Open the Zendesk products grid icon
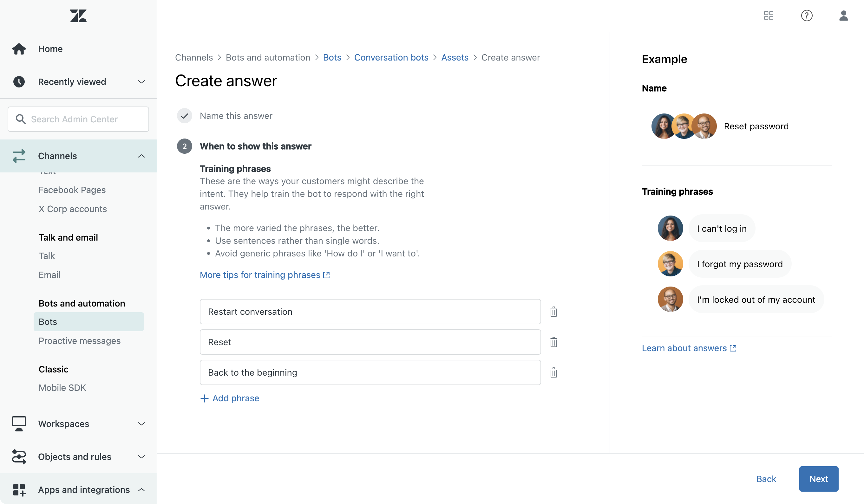This screenshot has height=504, width=864. pyautogui.click(x=769, y=16)
